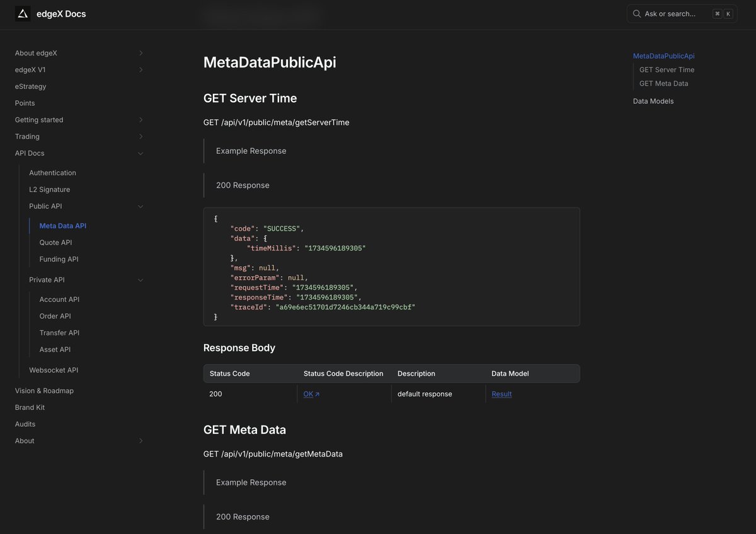Click the Status Code Description column header
Screen dimensions: 756x534
click(343, 374)
